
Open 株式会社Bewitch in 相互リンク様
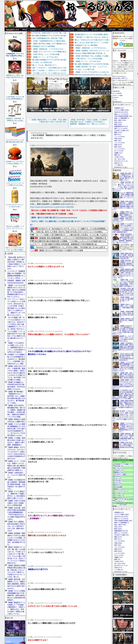point(117,102)
